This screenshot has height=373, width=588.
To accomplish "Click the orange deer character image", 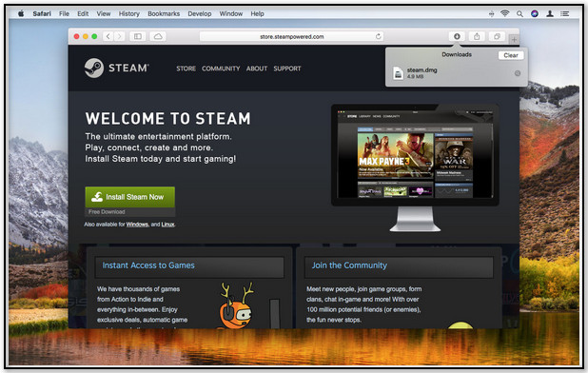I will click(236, 305).
